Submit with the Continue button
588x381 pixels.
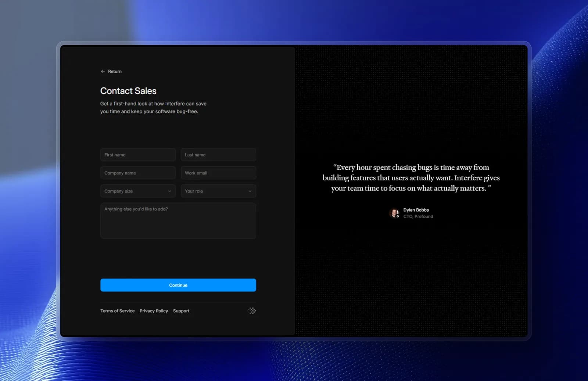point(178,285)
